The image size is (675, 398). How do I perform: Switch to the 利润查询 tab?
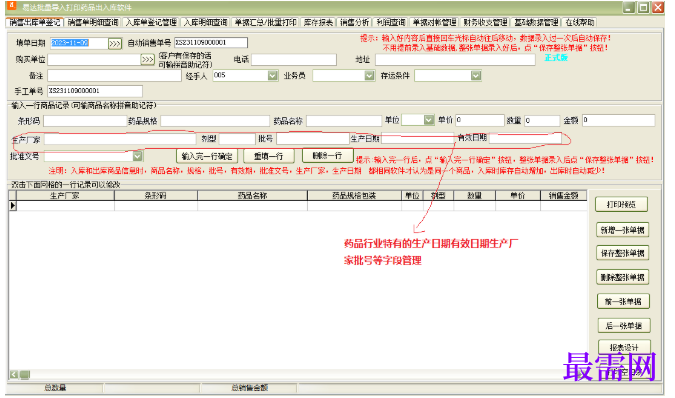390,22
